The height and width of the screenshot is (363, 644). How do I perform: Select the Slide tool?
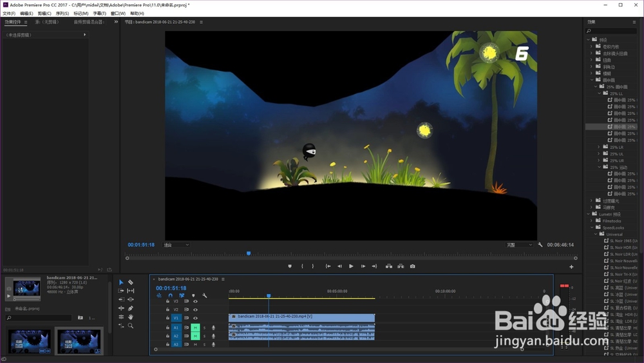point(131,300)
